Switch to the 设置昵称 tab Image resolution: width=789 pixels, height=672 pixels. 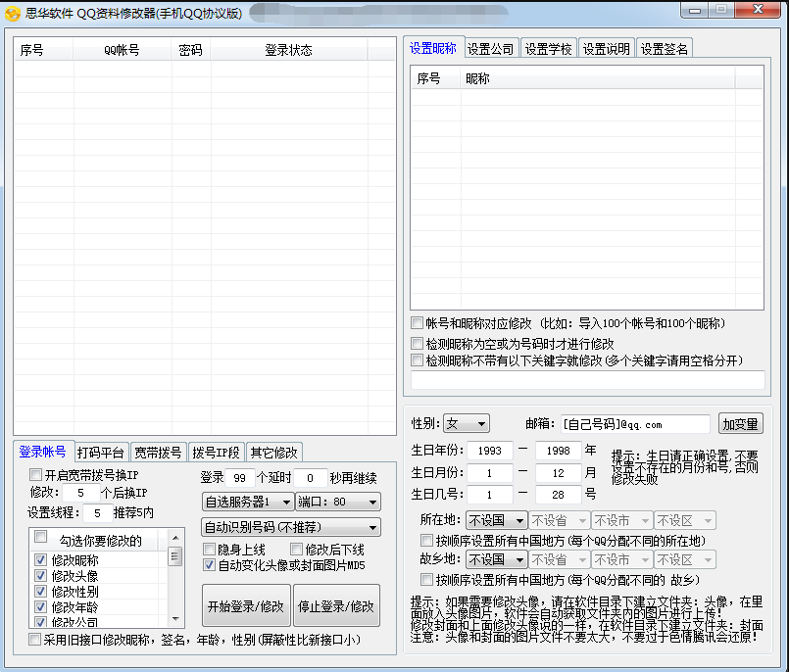(x=433, y=48)
